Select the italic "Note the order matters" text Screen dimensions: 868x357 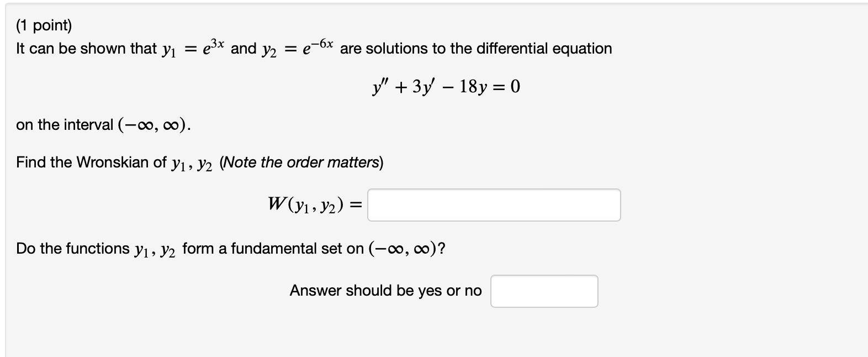[301, 162]
